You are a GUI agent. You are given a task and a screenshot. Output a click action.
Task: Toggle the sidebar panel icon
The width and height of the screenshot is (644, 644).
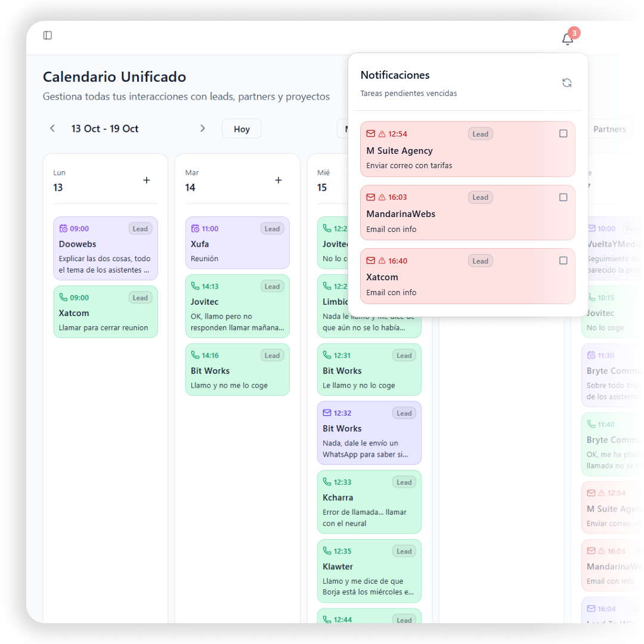(x=48, y=35)
